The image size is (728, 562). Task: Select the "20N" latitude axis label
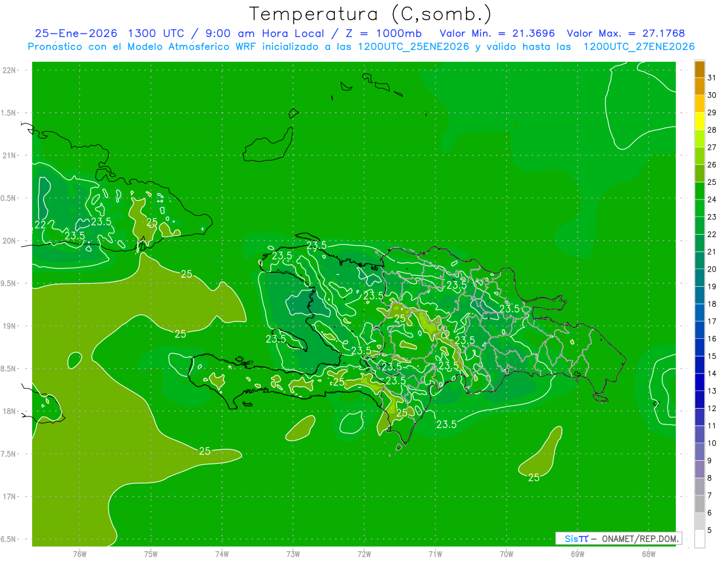9,241
